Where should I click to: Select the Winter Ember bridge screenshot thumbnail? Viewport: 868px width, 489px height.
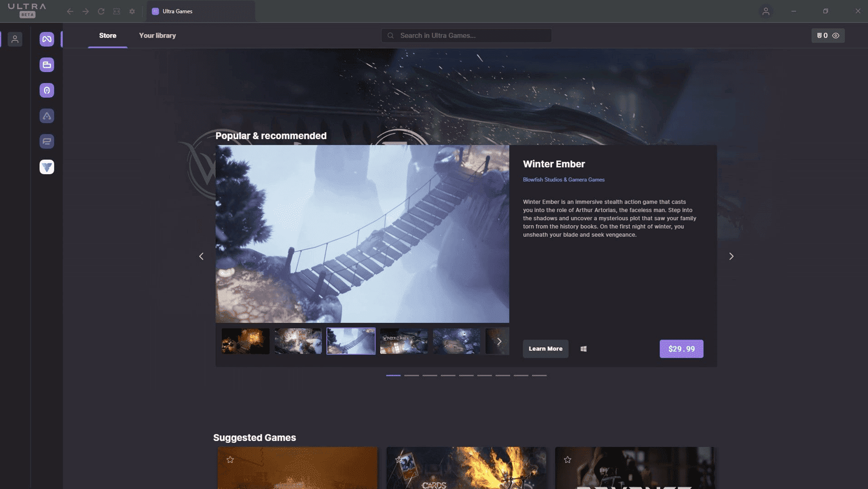click(x=350, y=341)
